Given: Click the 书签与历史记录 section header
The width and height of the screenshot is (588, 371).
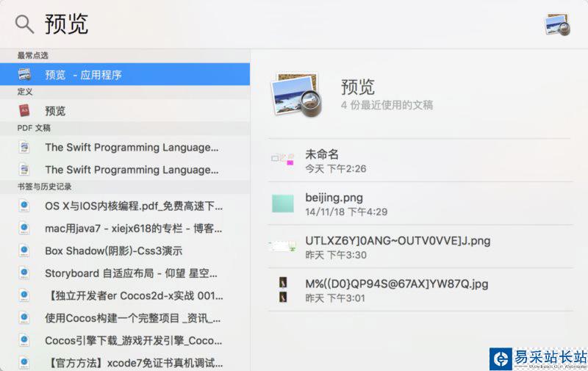Looking at the screenshot, I should click(44, 187).
